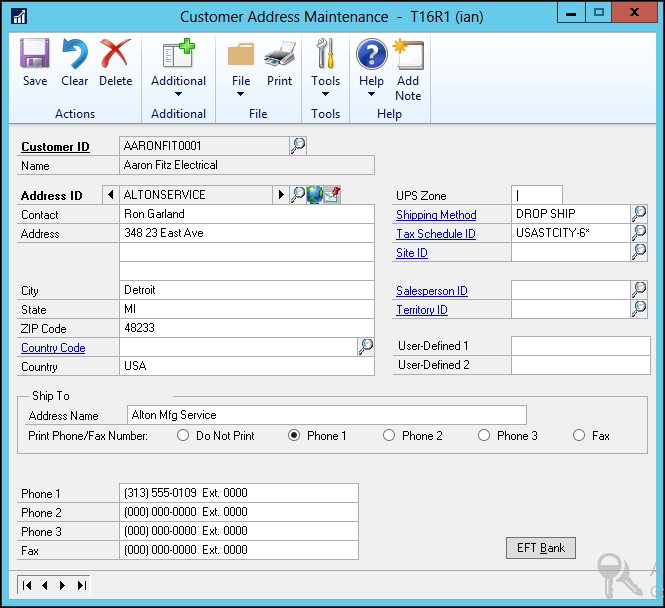Open Internet information envelope icon
This screenshot has width=665, height=608.
332,195
